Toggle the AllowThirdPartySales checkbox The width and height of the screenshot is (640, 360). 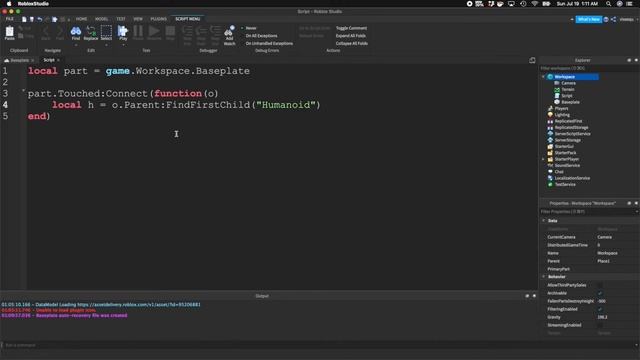(x=600, y=285)
